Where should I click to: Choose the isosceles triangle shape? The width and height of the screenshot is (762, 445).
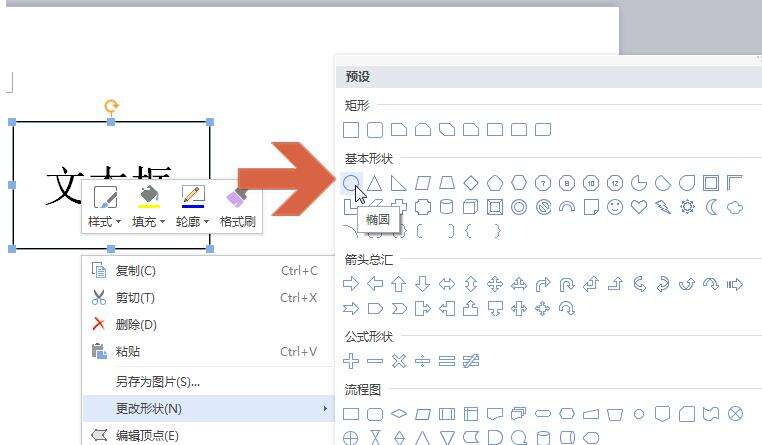point(374,183)
